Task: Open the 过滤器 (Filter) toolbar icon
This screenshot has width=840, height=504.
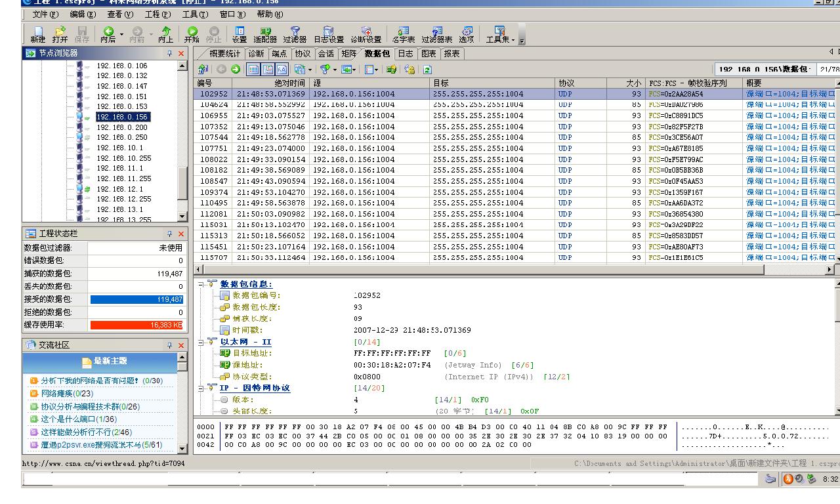Action: 295,33
